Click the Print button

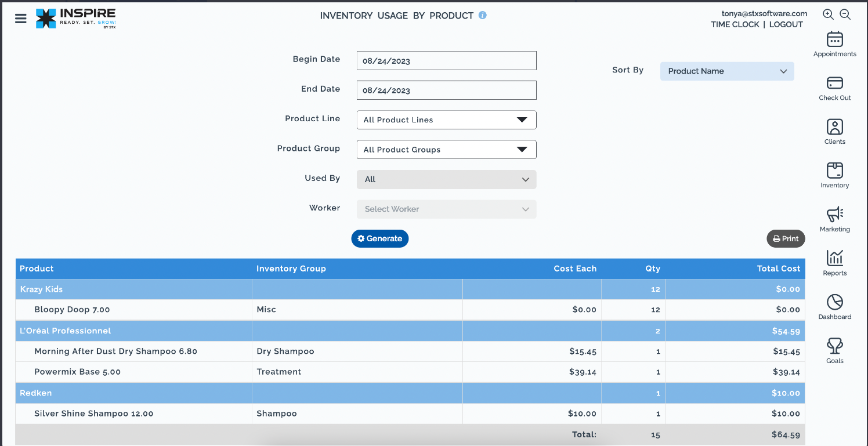[786, 238]
